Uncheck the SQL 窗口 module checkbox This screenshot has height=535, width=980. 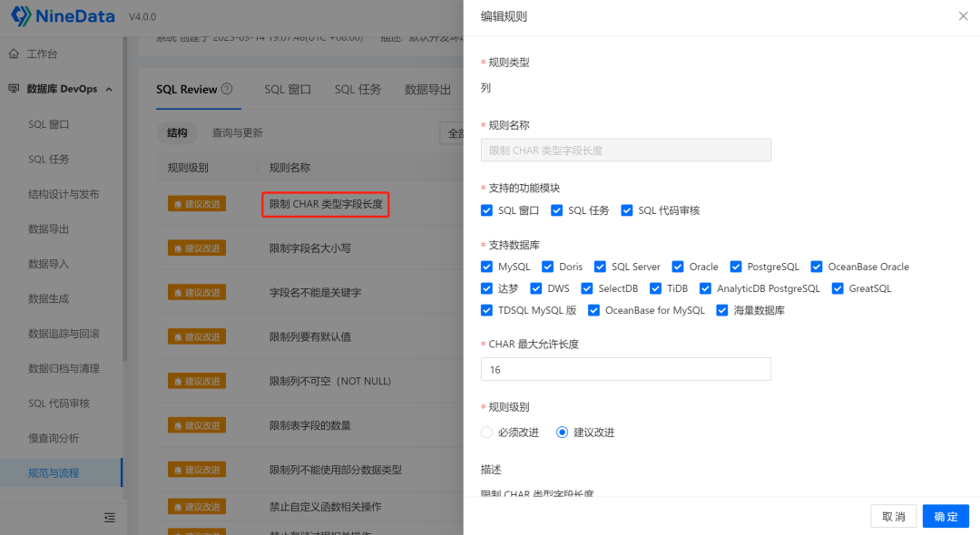pos(487,210)
